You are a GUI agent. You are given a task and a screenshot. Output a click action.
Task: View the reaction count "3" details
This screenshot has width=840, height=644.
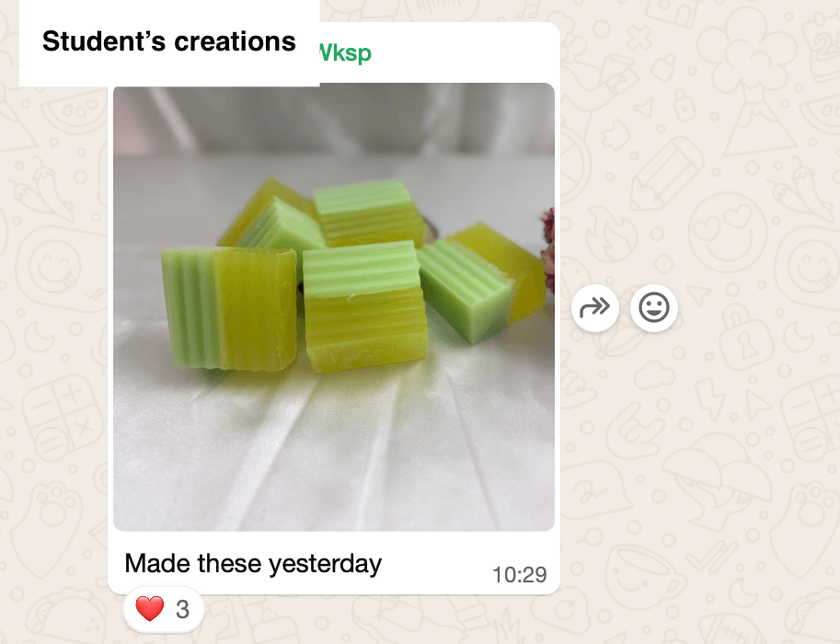(x=182, y=609)
